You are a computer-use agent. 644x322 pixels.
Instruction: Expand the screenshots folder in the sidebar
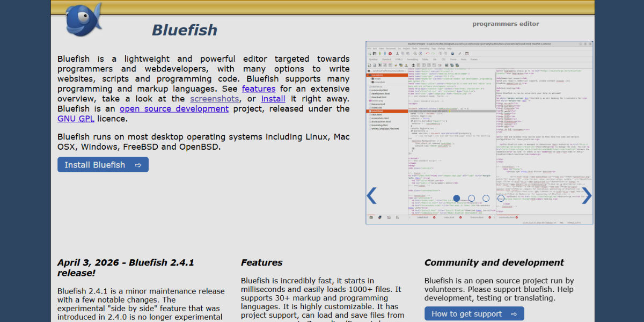tap(370, 82)
